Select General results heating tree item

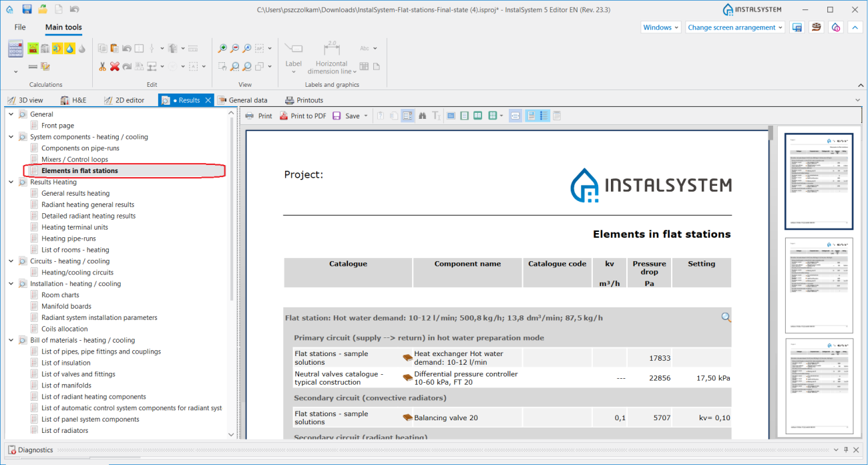click(75, 193)
